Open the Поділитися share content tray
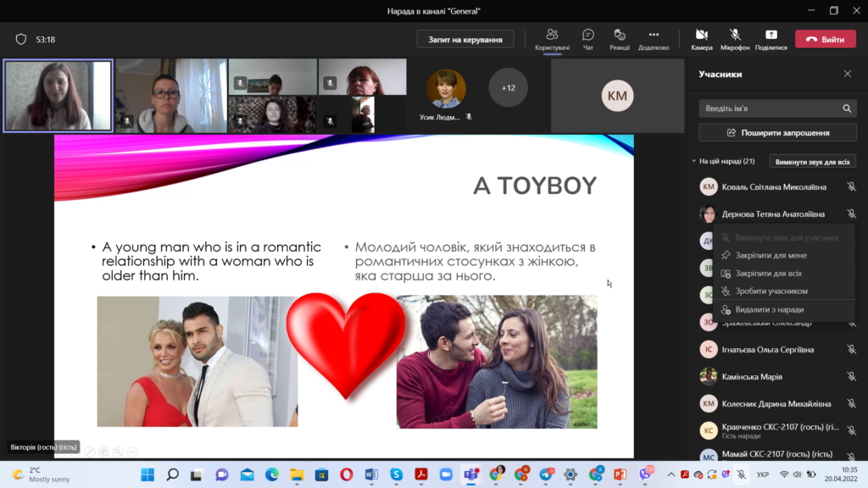The image size is (868, 488). pos(771,40)
